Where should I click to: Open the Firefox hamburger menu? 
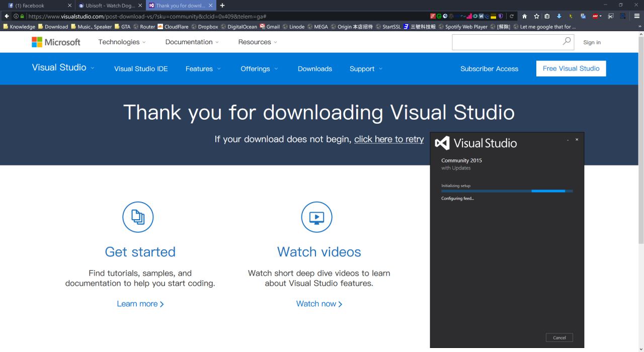tap(636, 17)
